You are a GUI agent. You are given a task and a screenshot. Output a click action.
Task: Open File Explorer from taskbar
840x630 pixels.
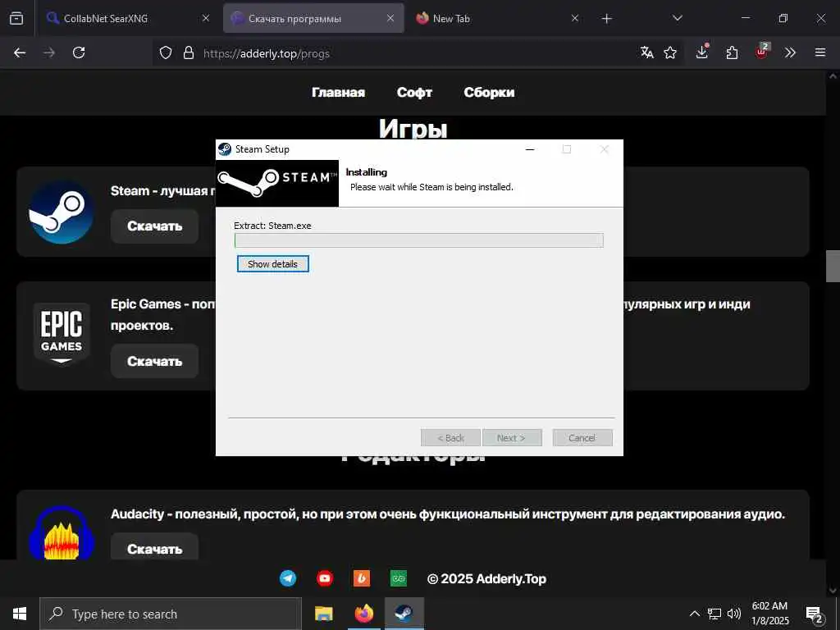323,614
